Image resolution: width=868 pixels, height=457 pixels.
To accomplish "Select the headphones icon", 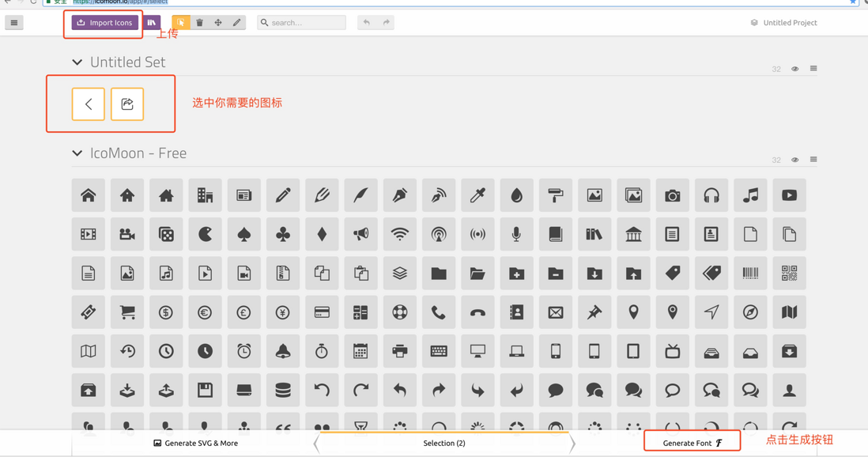I will pyautogui.click(x=711, y=195).
